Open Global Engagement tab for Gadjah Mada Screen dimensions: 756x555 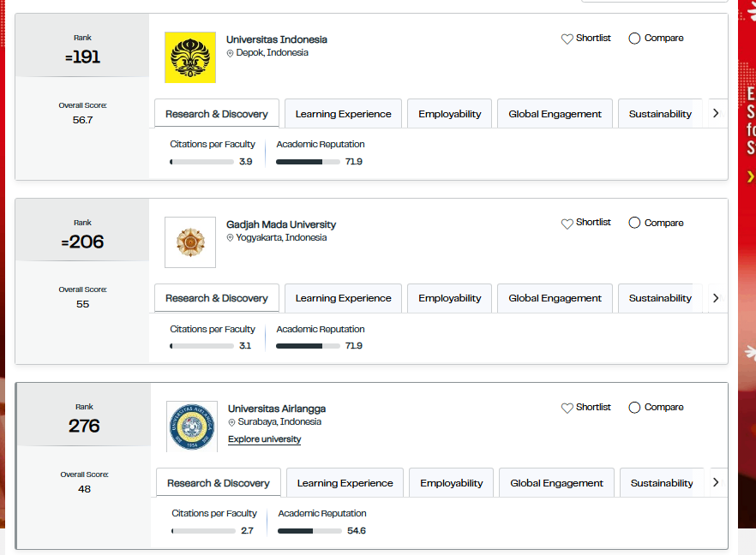[x=555, y=298]
